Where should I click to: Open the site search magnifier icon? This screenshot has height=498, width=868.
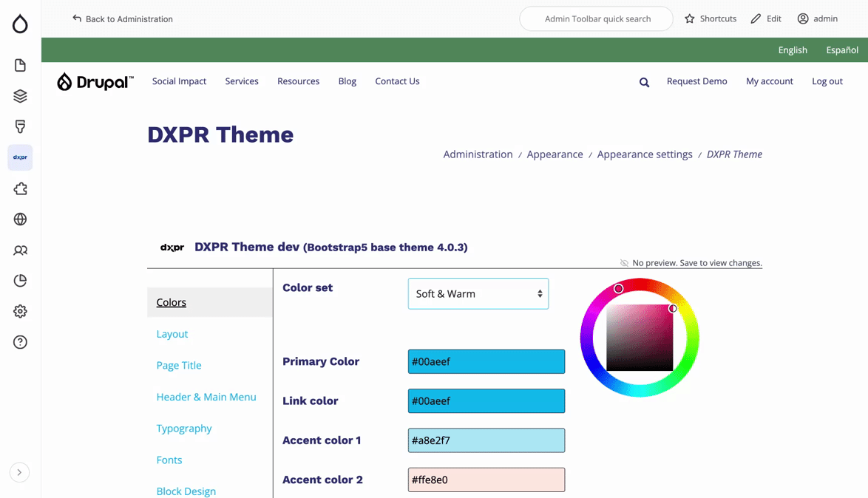tap(643, 82)
